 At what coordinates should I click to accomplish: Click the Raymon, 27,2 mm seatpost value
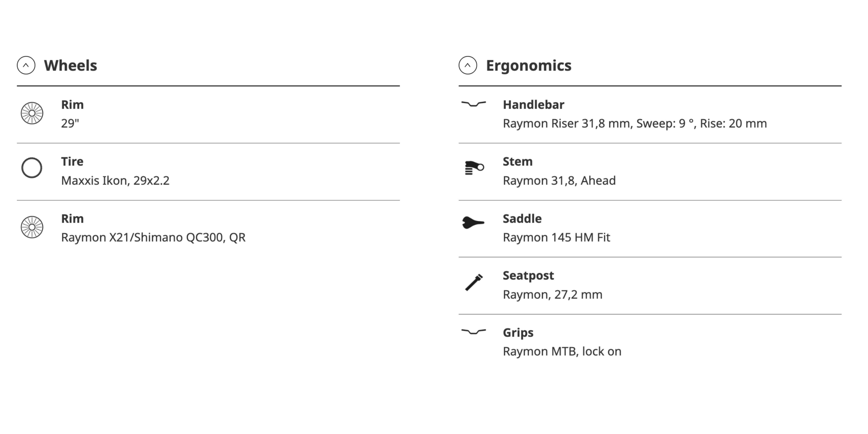coord(553,295)
